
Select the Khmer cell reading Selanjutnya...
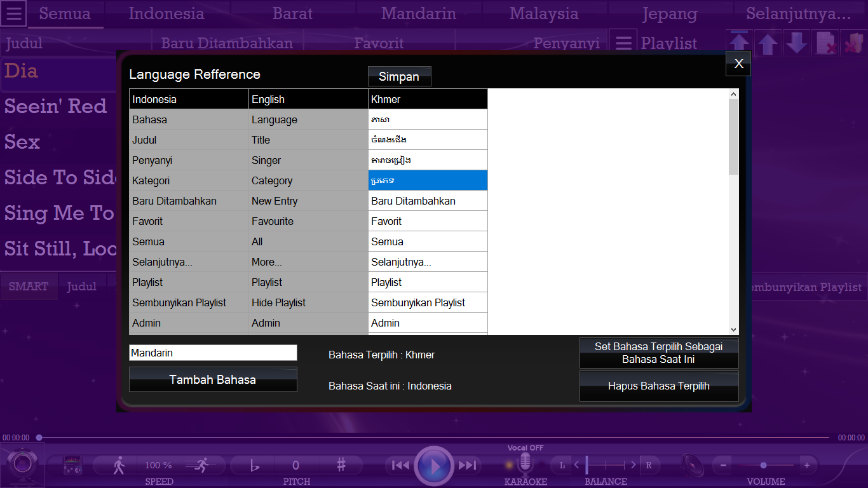coord(428,262)
